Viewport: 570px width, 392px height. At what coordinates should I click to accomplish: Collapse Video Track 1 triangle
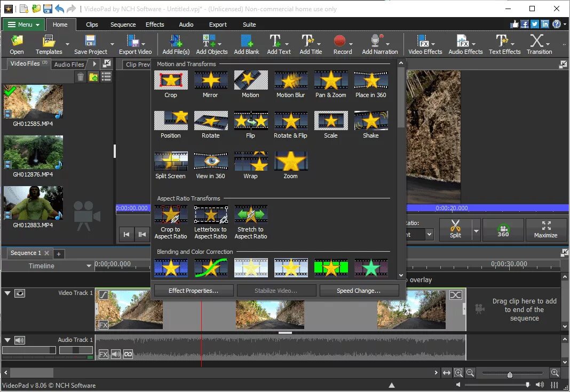click(x=7, y=293)
